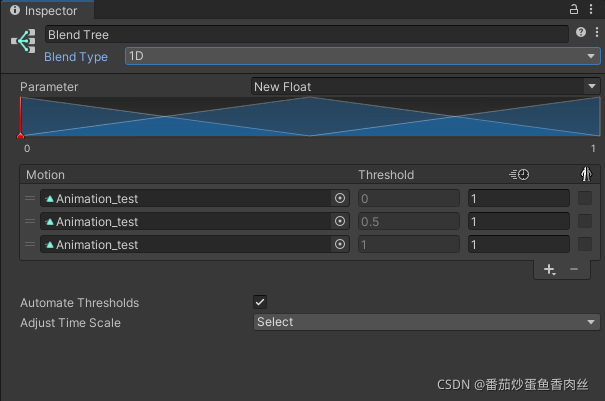
Task: Click the mirror column header icon
Action: 586,174
